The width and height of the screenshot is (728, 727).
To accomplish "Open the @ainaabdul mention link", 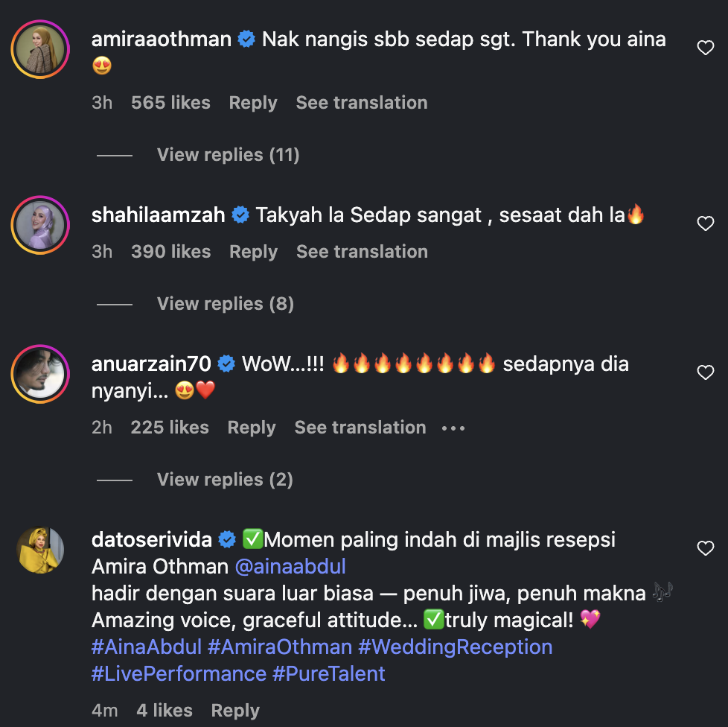I will pos(290,566).
